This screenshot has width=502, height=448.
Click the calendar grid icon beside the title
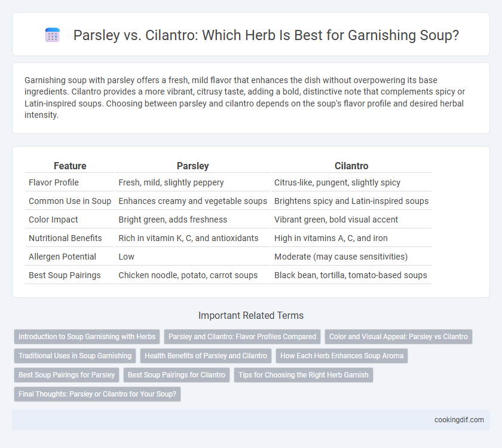[53, 35]
